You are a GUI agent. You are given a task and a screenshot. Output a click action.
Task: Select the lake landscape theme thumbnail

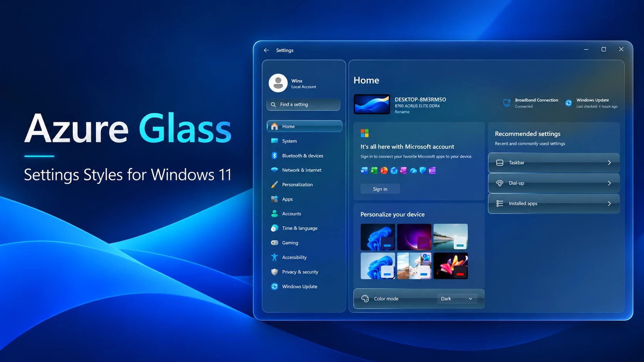(451, 237)
